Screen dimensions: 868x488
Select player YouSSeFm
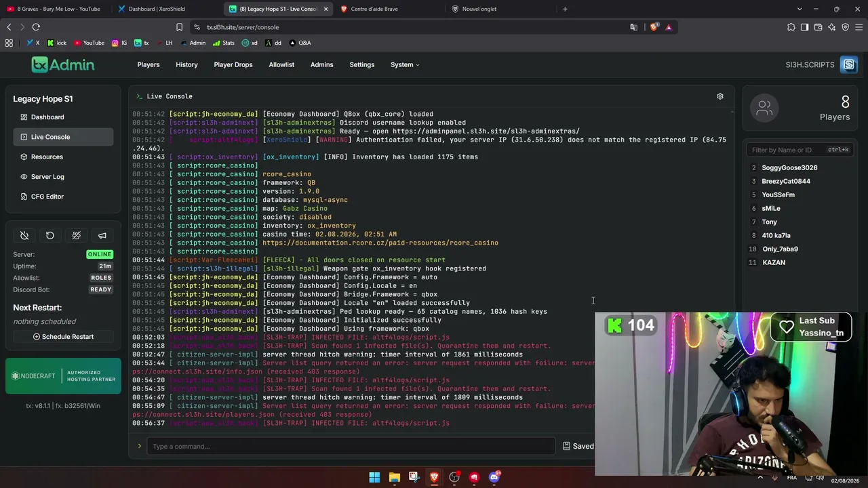coord(778,195)
